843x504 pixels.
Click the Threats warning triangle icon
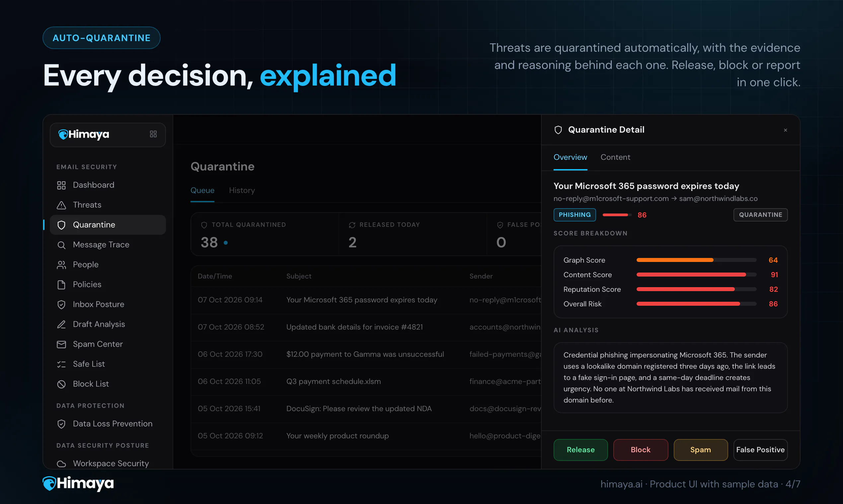(61, 205)
